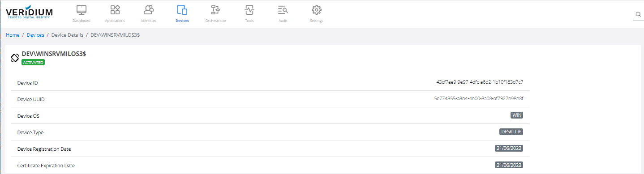Open the Orchestrator workflow icon
644x174 pixels.
215,9
